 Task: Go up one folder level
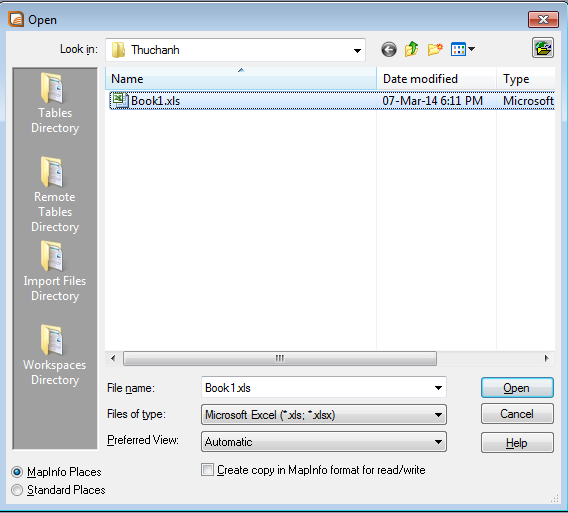click(412, 49)
